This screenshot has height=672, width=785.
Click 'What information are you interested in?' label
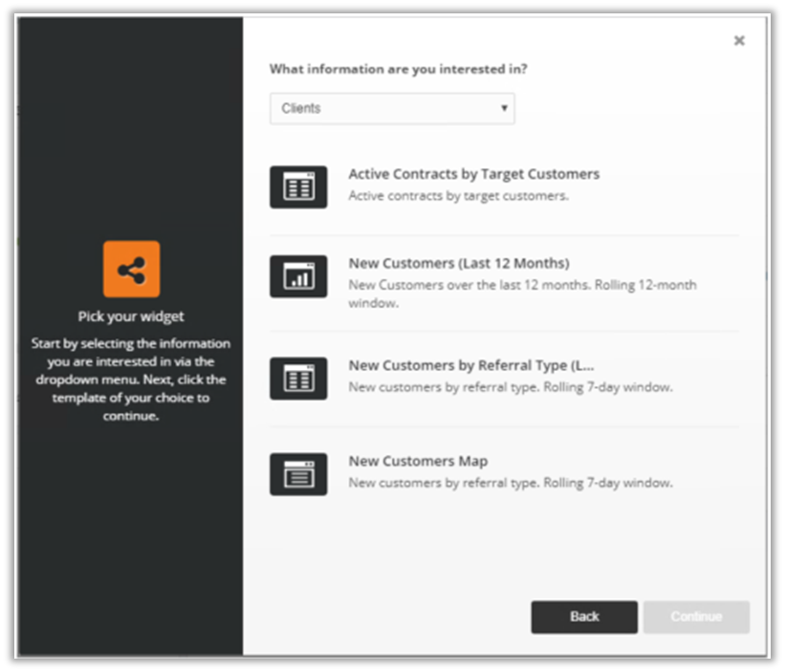tap(398, 69)
